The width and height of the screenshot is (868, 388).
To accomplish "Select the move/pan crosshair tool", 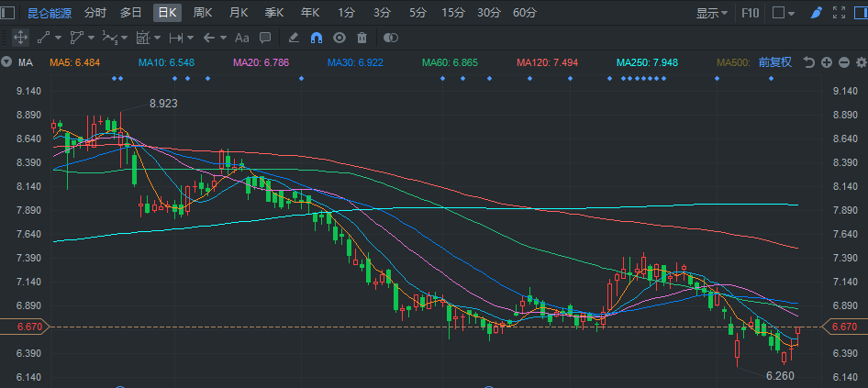I will click(20, 38).
